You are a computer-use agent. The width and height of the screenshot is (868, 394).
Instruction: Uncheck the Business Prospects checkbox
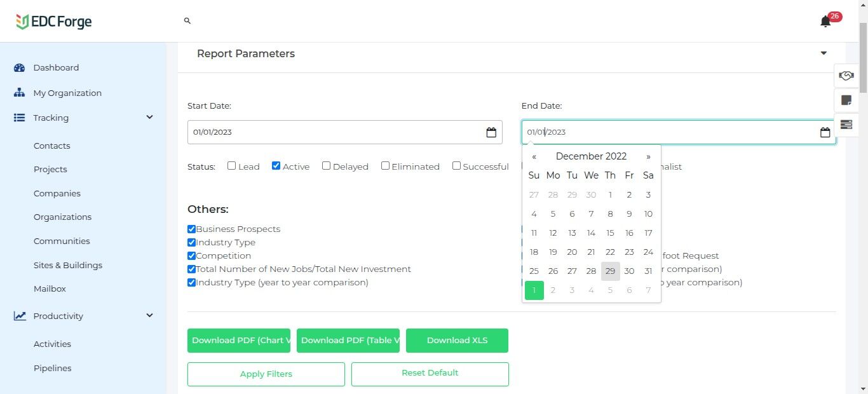point(191,229)
